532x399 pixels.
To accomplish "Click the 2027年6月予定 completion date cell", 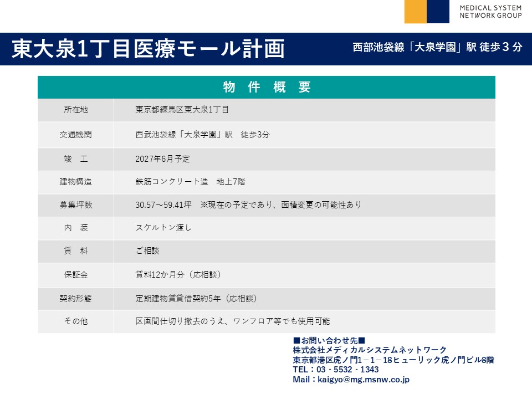I will [162, 159].
